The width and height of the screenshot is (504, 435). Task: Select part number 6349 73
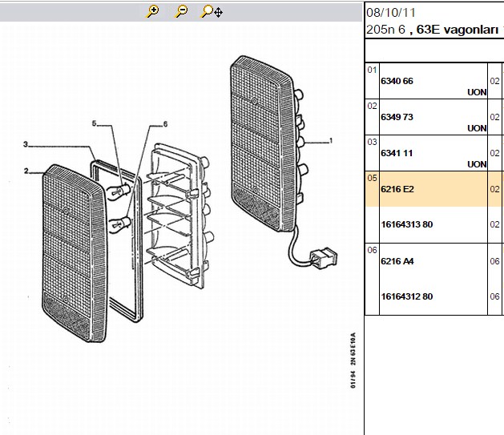tap(397, 117)
